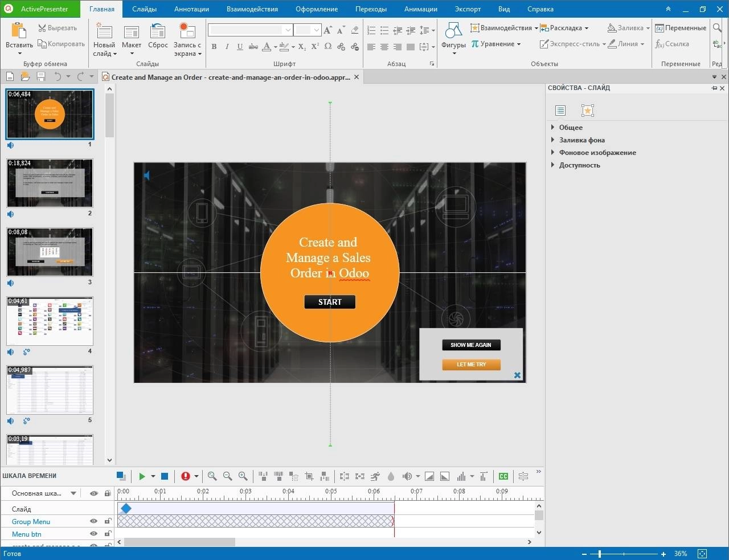Click the Переменные button
The width and height of the screenshot is (729, 560).
point(681,28)
